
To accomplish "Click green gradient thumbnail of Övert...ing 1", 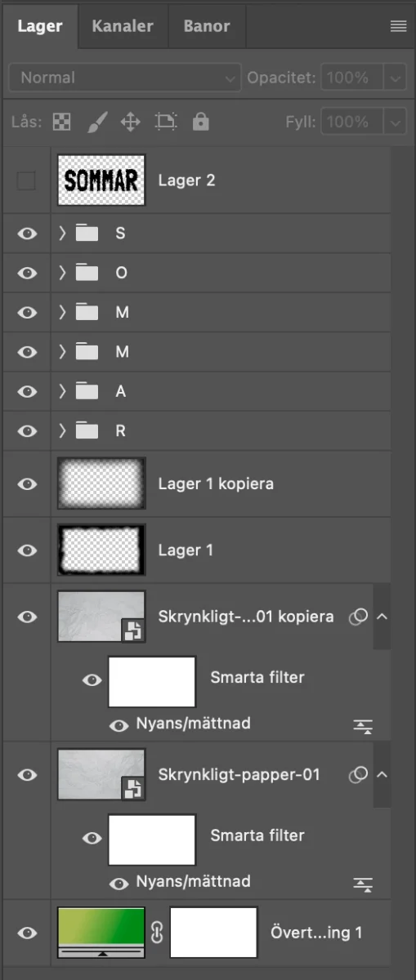I will (x=101, y=933).
